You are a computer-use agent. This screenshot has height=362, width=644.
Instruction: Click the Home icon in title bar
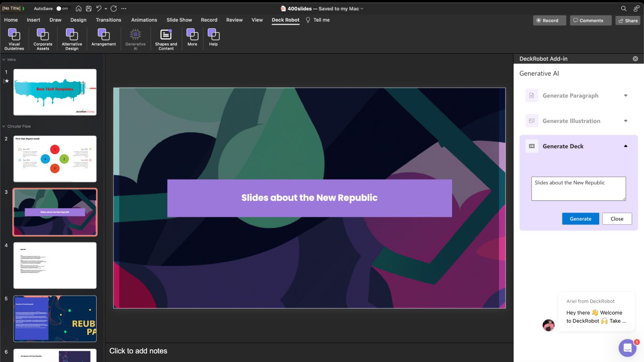(x=79, y=8)
